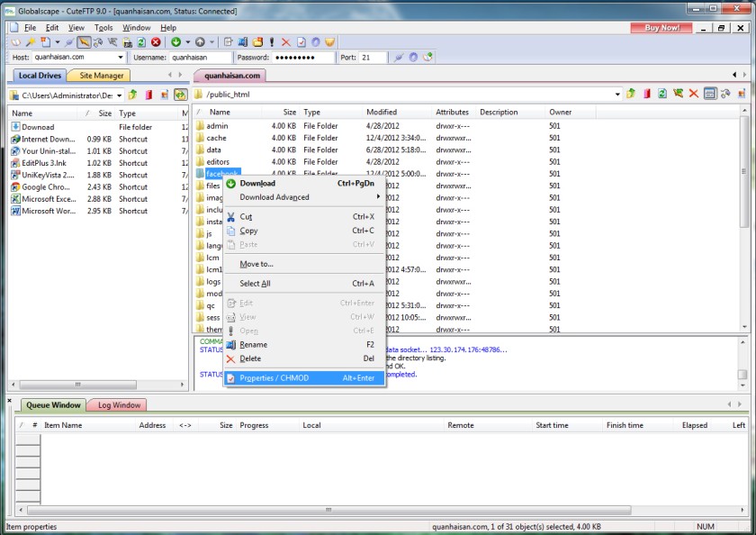Click the Connection Wizard wand icon
The image size is (756, 535).
(x=31, y=42)
